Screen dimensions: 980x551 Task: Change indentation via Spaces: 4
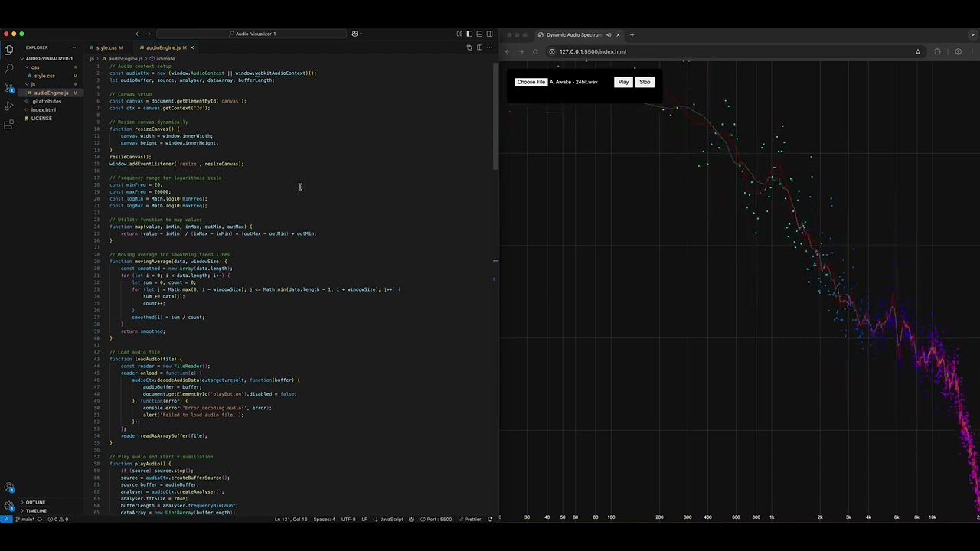324,519
